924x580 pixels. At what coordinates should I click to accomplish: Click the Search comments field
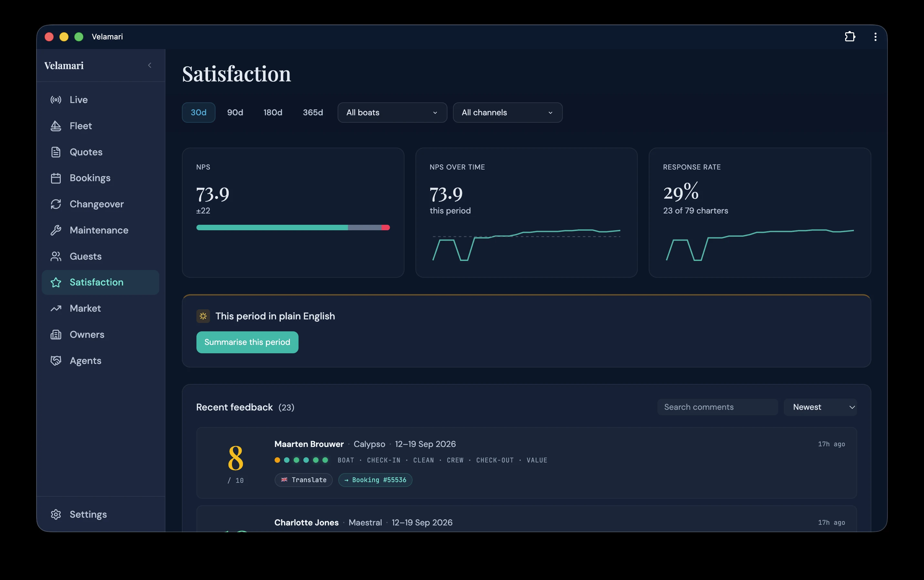(717, 407)
